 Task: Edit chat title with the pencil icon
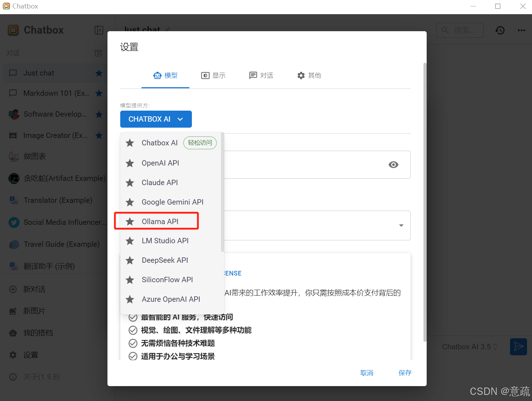(x=168, y=29)
